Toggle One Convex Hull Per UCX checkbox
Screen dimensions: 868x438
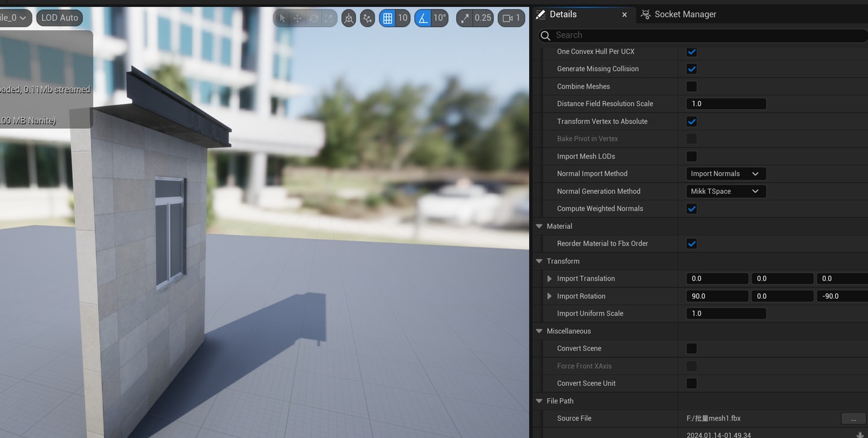tap(691, 52)
